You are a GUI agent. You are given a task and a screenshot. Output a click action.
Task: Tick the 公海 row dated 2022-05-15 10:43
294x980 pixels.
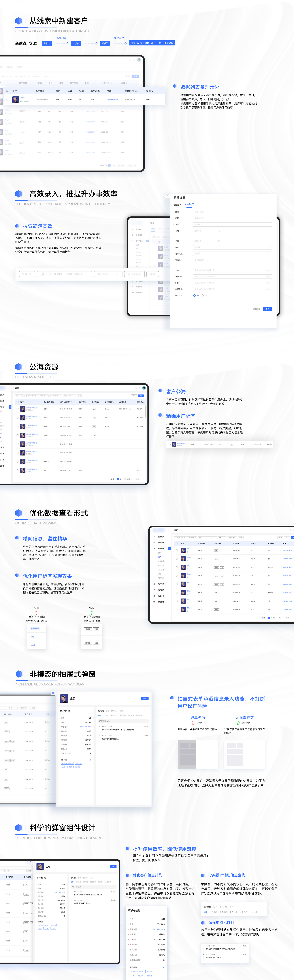[x=17, y=409]
